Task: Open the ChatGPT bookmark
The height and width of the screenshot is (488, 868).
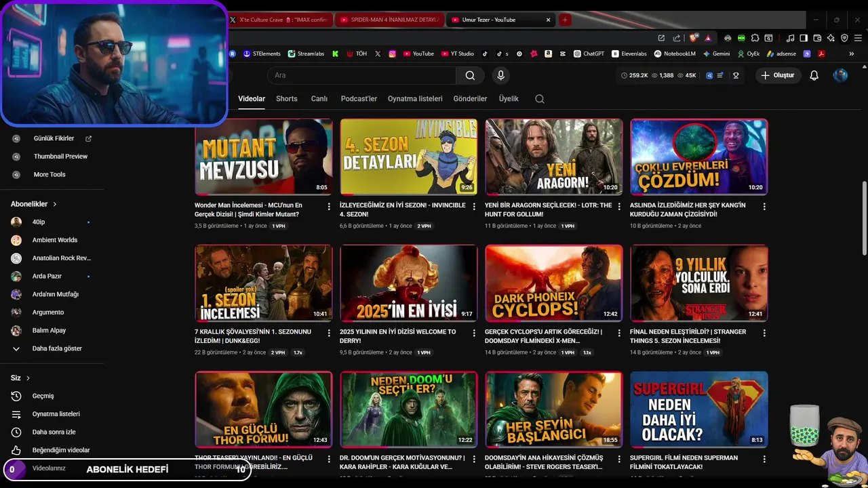Action: tap(589, 54)
